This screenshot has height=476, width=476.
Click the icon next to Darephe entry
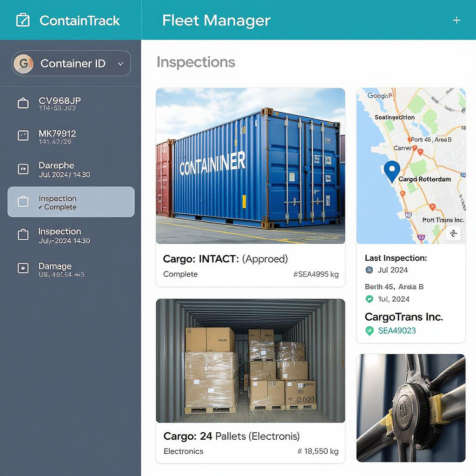(x=23, y=169)
